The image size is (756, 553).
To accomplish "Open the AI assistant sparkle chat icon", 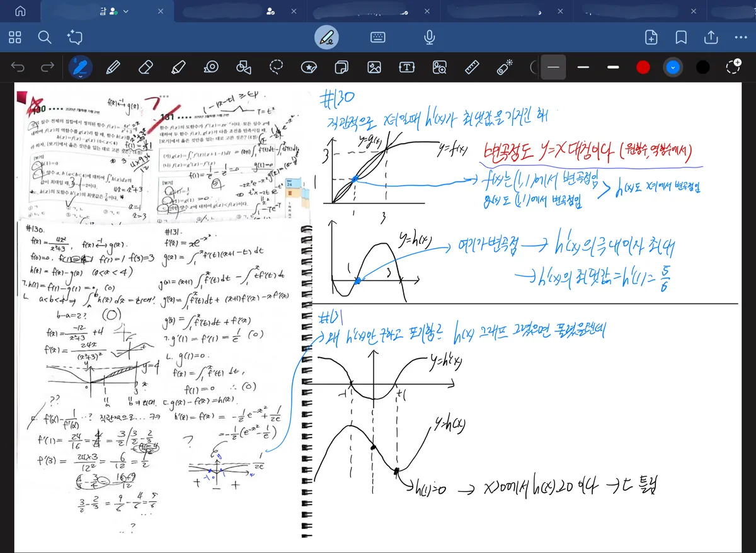I will (75, 37).
